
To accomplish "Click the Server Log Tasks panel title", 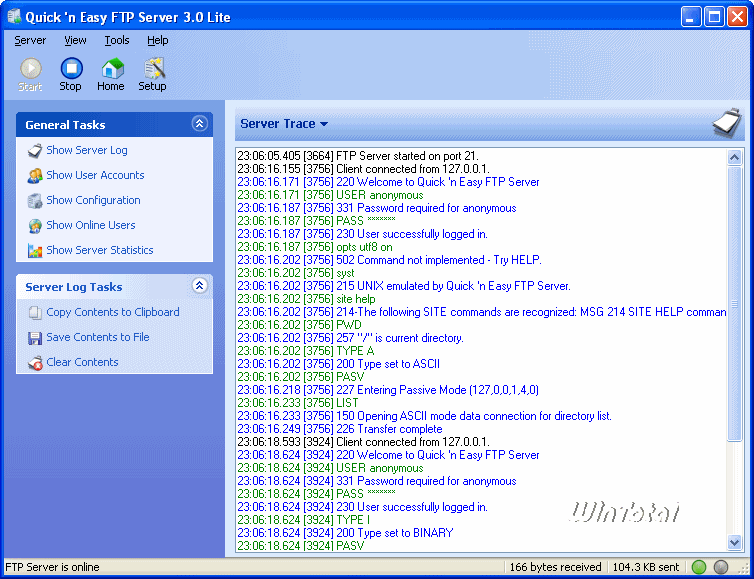I will pos(74,287).
